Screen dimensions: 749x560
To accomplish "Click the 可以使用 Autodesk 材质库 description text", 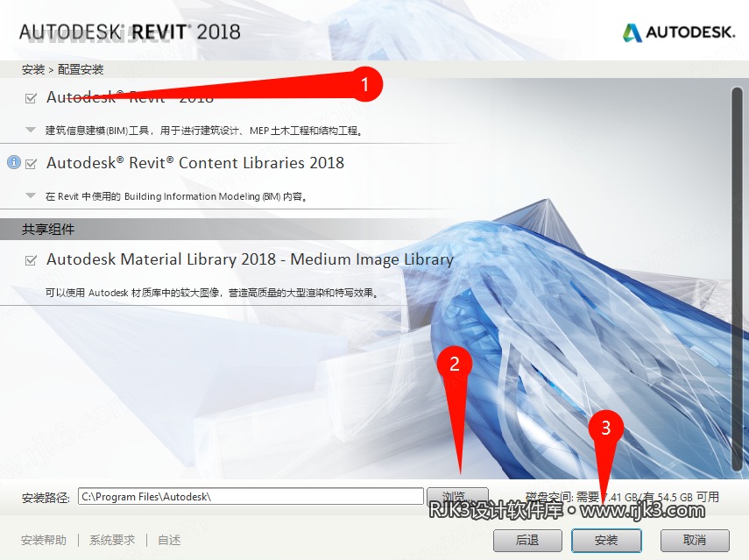I will pos(212,293).
